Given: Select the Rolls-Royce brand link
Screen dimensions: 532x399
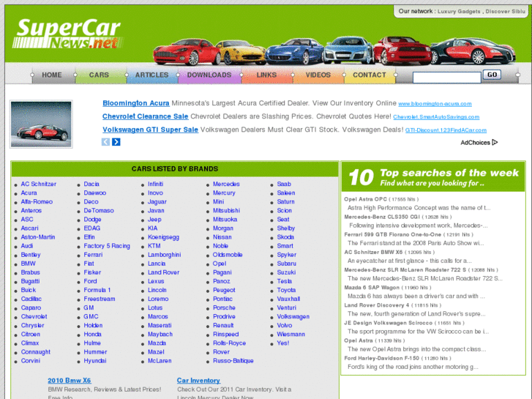Looking at the screenshot, I should click(229, 343).
